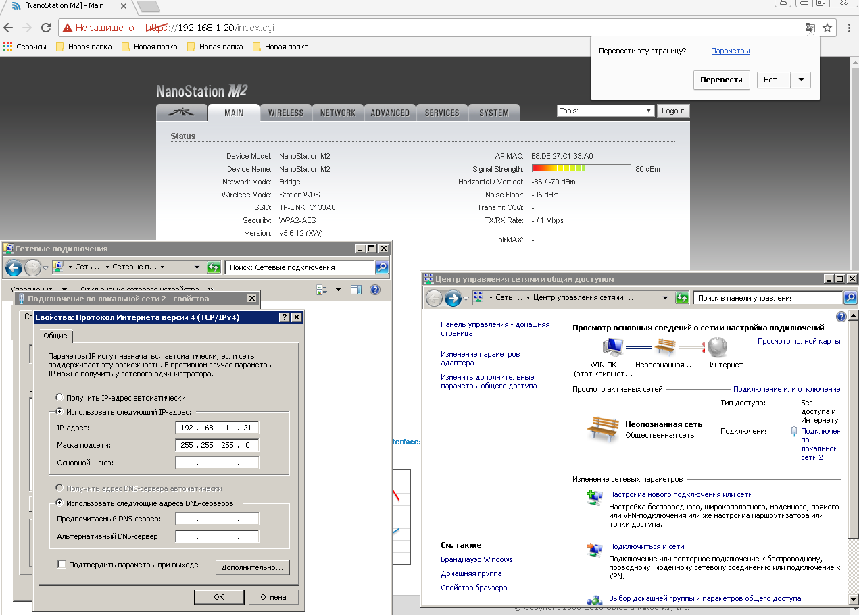Expand the Сеть breadcrumb arrow in Центр управления сетями
The image size is (859, 616).
point(526,297)
